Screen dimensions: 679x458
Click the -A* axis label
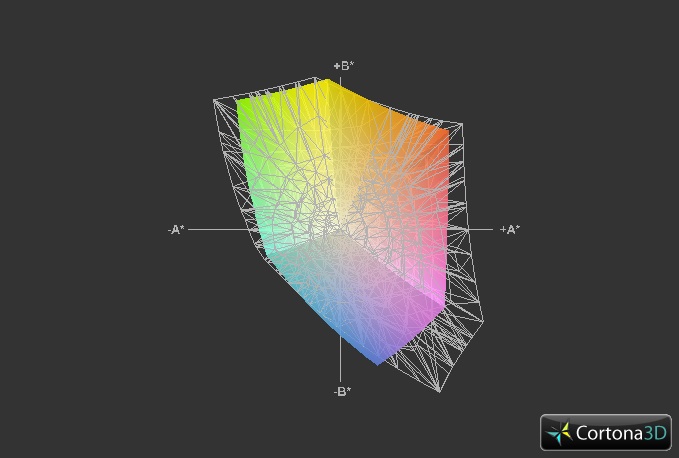[176, 229]
